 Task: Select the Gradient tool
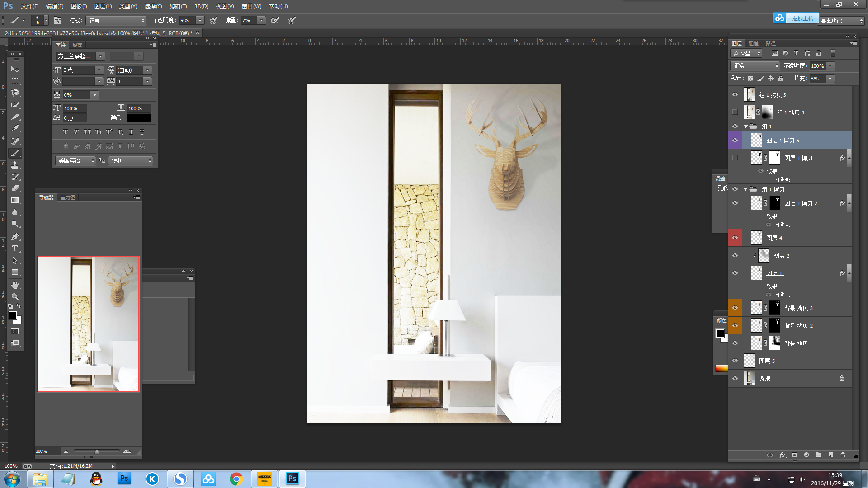coord(15,200)
